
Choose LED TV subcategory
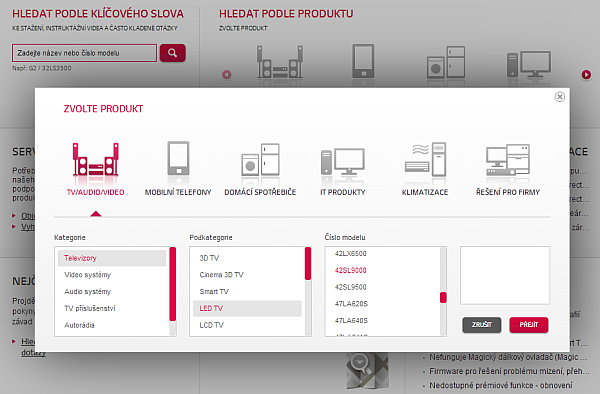[247, 308]
